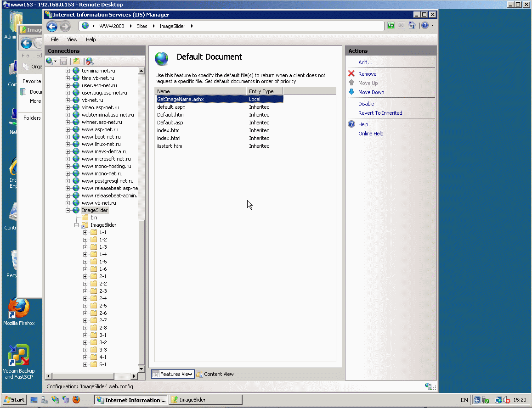Open the Help question-mark icon near the address bar
532x408 pixels.
(425, 25)
